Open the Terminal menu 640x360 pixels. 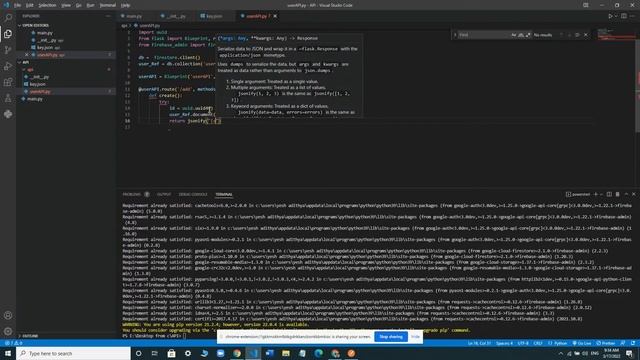pos(108,5)
